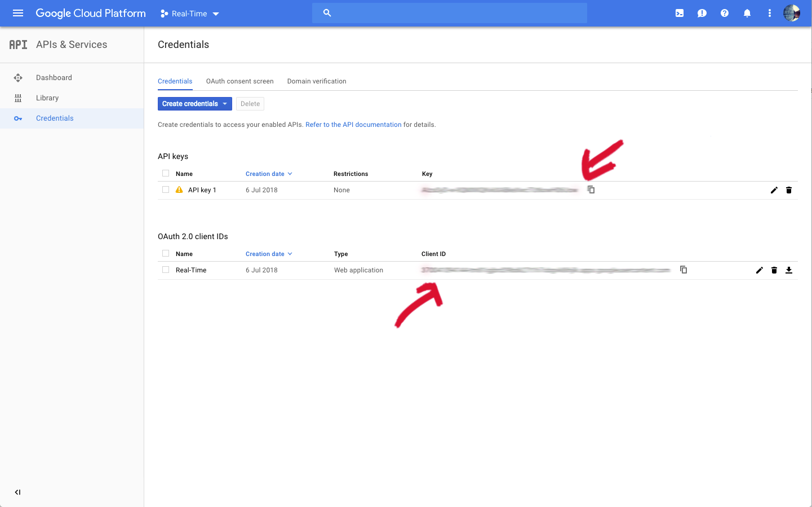The height and width of the screenshot is (507, 812).
Task: Download the Real-Time client JSON
Action: [789, 270]
